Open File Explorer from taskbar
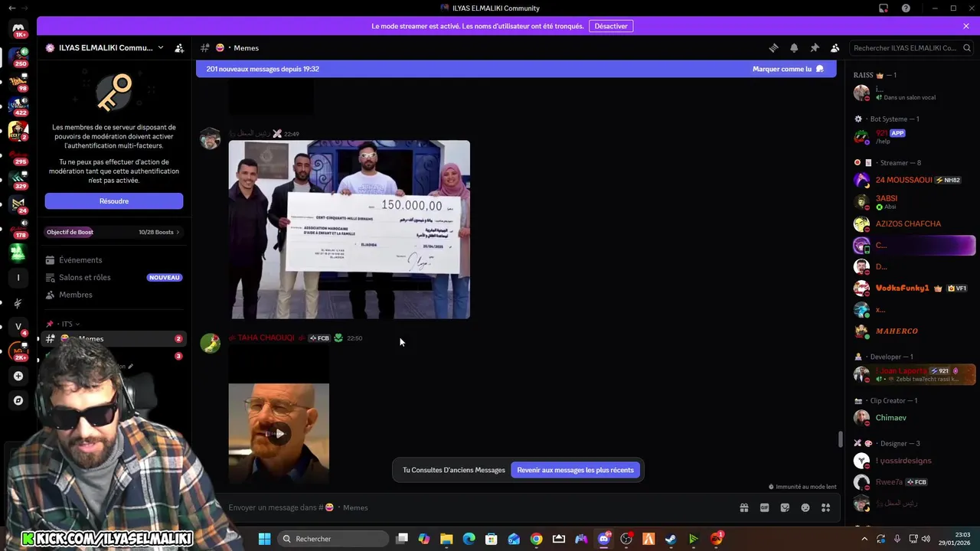The width and height of the screenshot is (980, 551). pyautogui.click(x=446, y=539)
